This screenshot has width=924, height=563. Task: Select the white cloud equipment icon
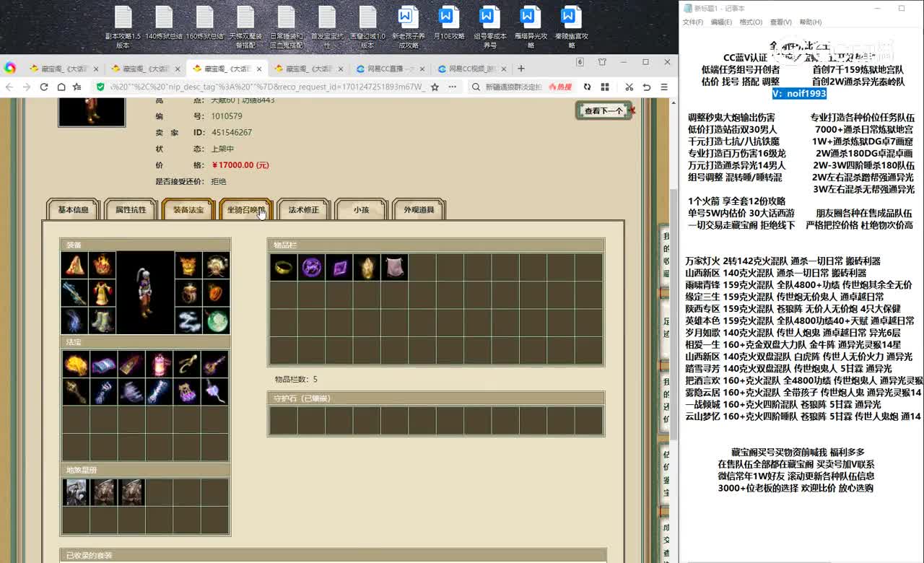pos(188,320)
